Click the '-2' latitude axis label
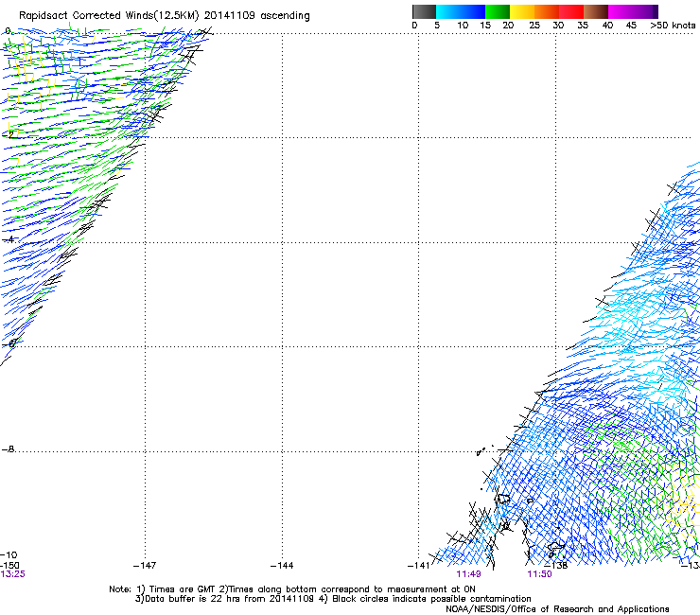Viewport: 700px width, 615px height. 9,133
